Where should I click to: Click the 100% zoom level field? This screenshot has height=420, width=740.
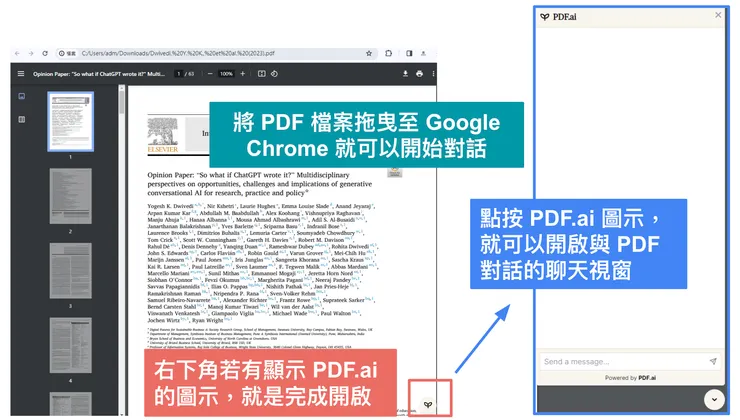(x=226, y=74)
